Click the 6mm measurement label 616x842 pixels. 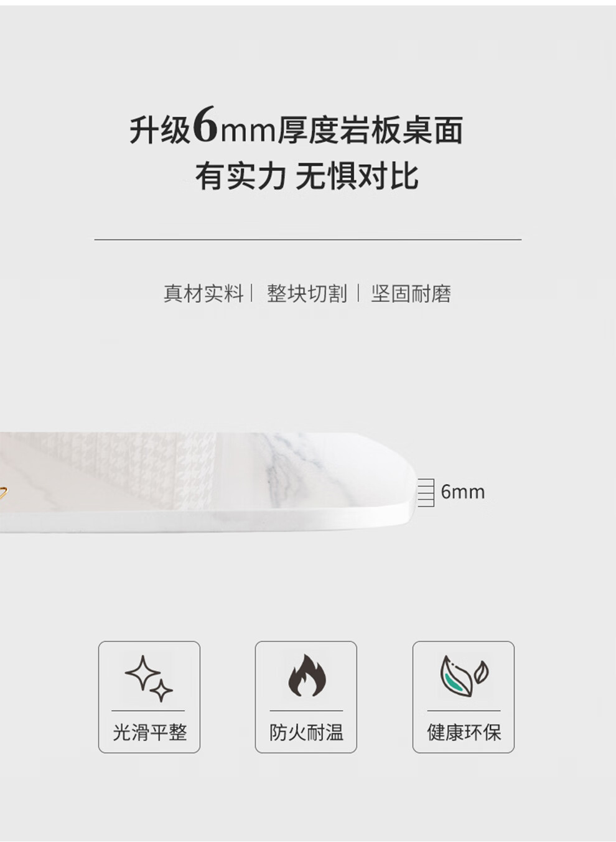point(462,492)
